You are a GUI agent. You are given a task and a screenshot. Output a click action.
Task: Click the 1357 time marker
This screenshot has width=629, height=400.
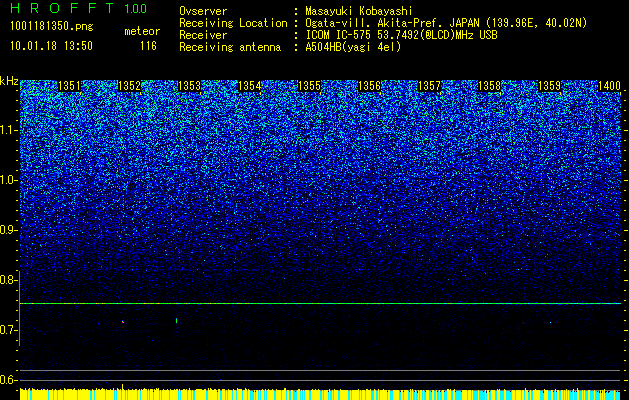[x=429, y=86]
